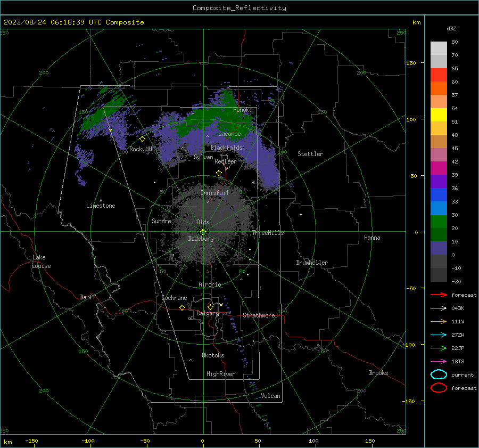479x448 pixels.
Task: Select the magenta 18TS arrow legend icon
Action: click(439, 362)
